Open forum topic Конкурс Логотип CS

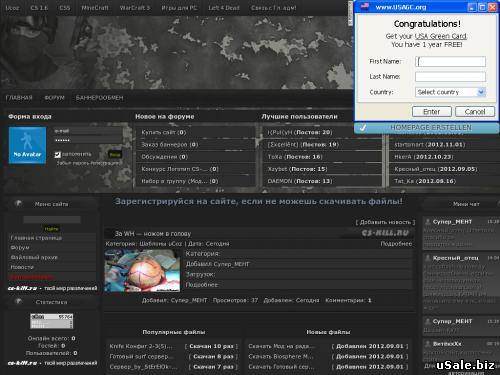click(x=180, y=169)
